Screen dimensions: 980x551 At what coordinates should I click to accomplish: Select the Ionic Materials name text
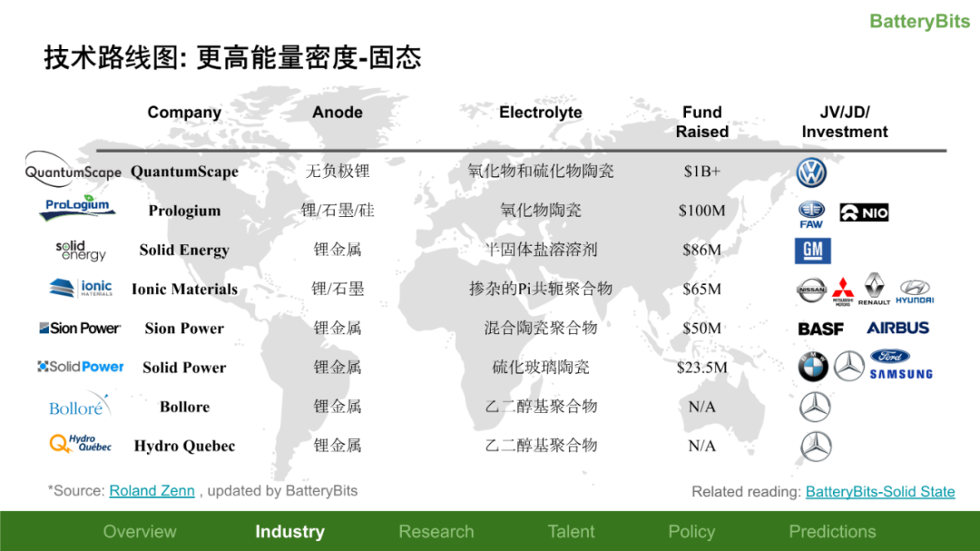pos(184,289)
